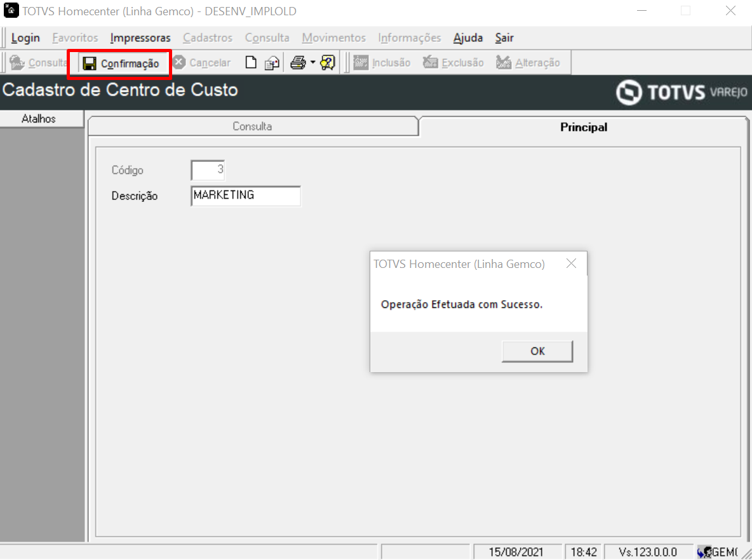This screenshot has height=560, width=752.
Task: Click version Vs.123.0.0.0 in status bar
Action: coord(647,552)
